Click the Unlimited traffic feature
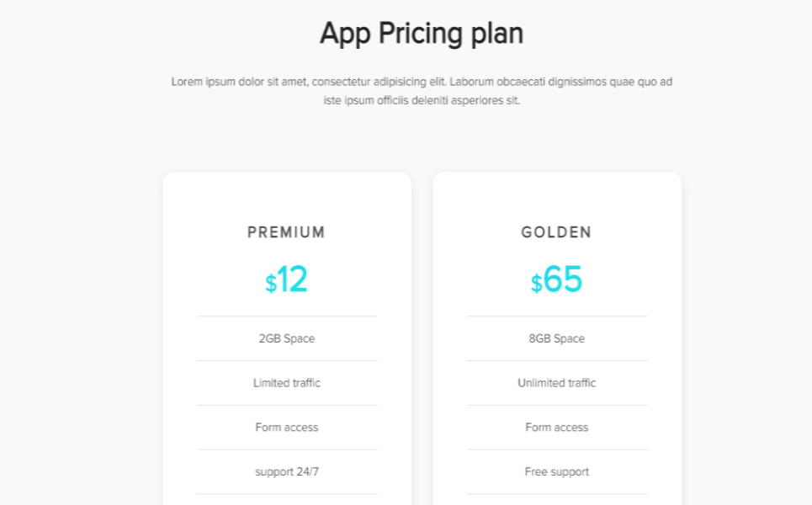812x505 pixels. (556, 383)
